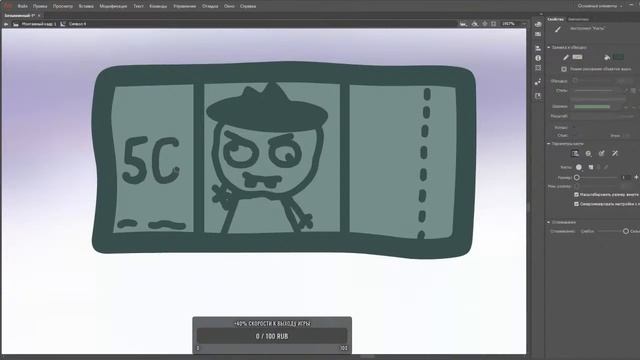Open the Отладка menu
Viewport: 640px width, 360px height.
pyautogui.click(x=210, y=6)
